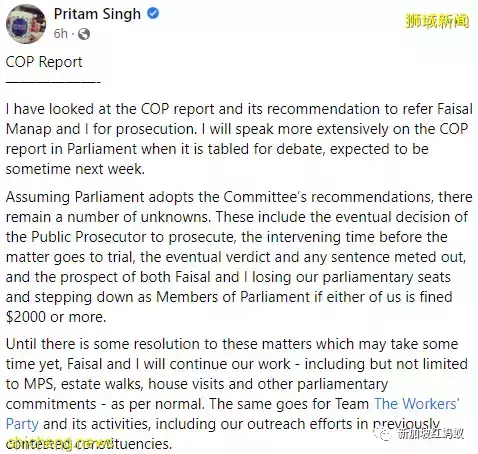The image size is (478, 454).
Task: Click the Members of Parliament phrase
Action: tap(233, 297)
